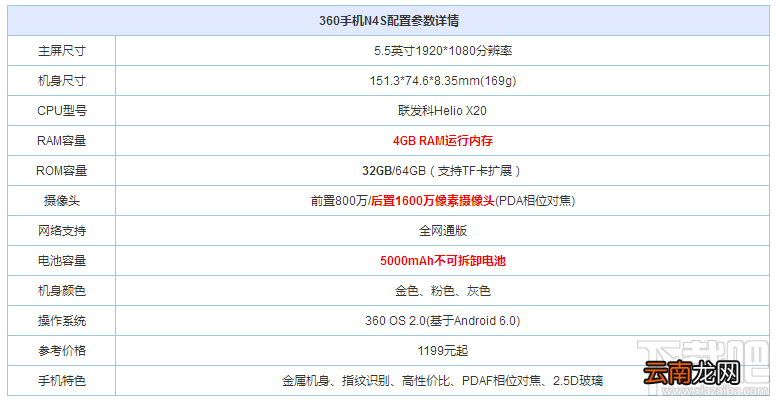
Task: Click the 32GB/64GB（支持TF卡扩展）value
Action: (443, 171)
